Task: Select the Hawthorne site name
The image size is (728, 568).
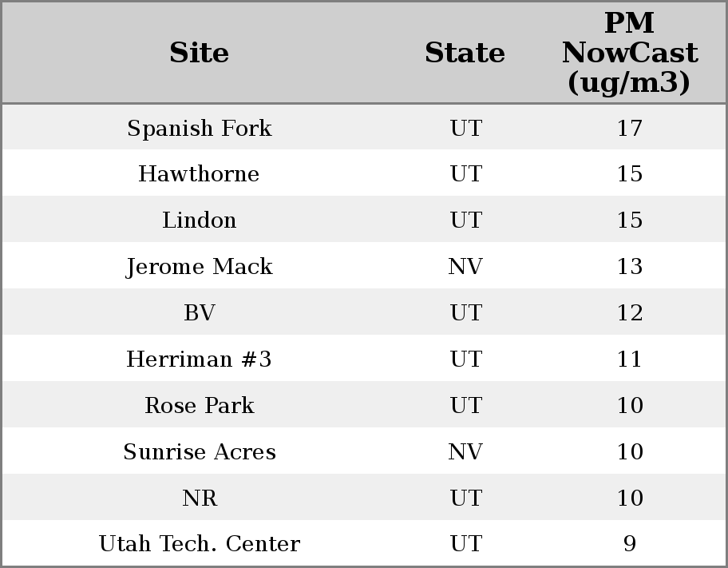Action: click(x=199, y=174)
